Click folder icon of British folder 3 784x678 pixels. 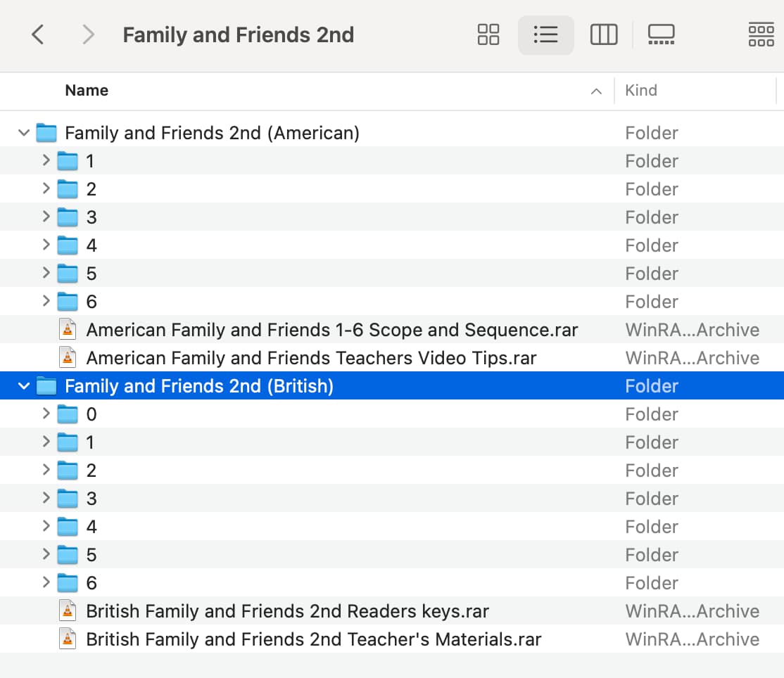point(68,498)
